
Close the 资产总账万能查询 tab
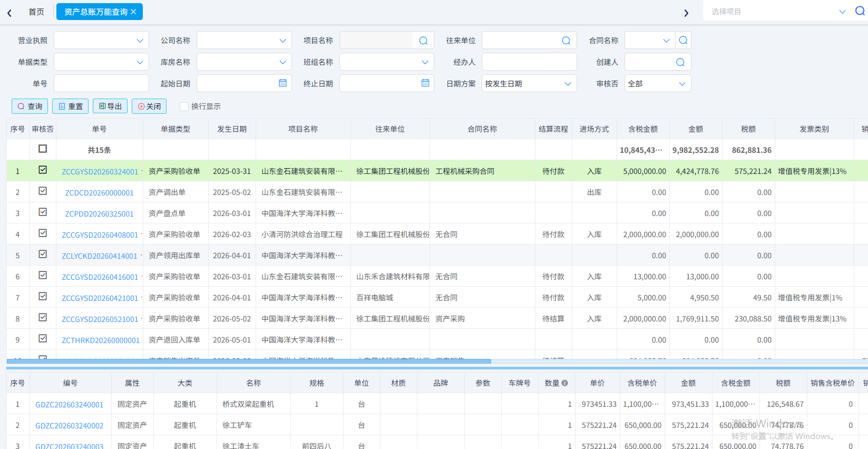coord(133,12)
